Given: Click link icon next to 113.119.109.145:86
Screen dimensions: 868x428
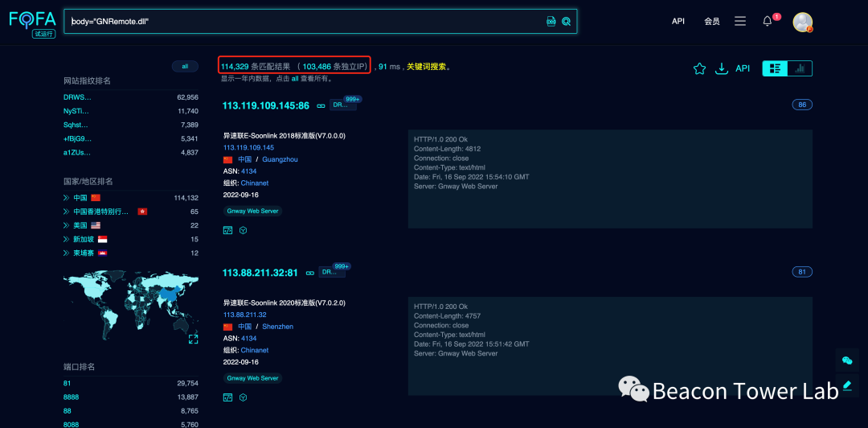Looking at the screenshot, I should coord(321,105).
